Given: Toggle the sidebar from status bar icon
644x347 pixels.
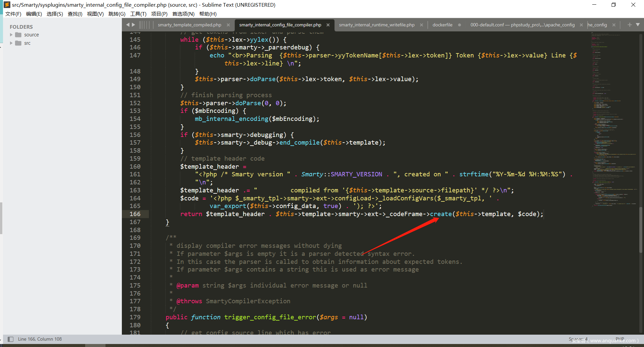Looking at the screenshot, I should point(11,339).
